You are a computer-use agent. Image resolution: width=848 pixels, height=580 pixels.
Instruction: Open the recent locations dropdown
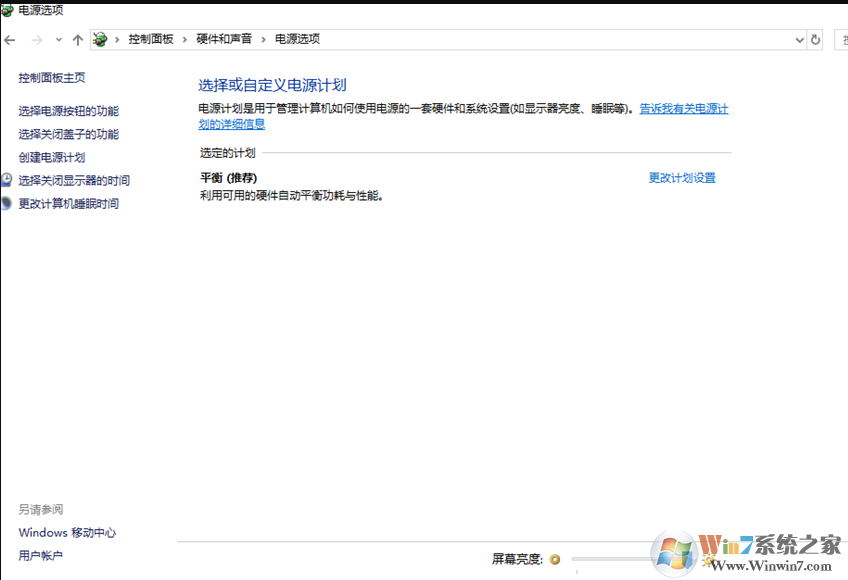[x=59, y=40]
